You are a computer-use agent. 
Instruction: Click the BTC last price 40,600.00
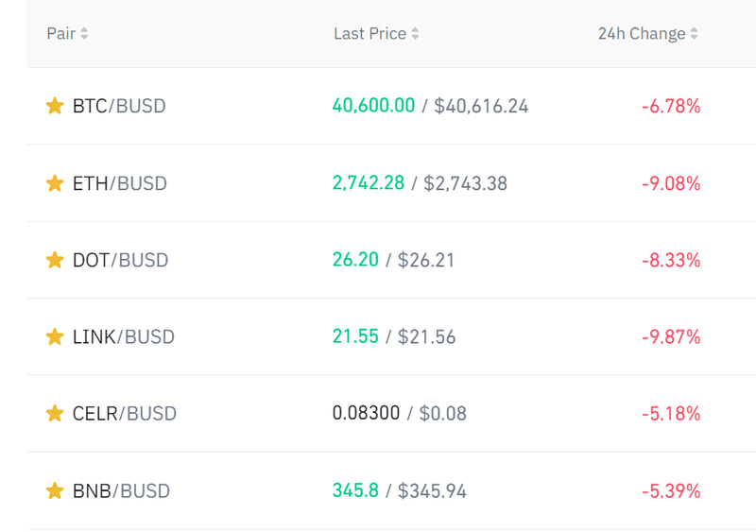[x=373, y=106]
